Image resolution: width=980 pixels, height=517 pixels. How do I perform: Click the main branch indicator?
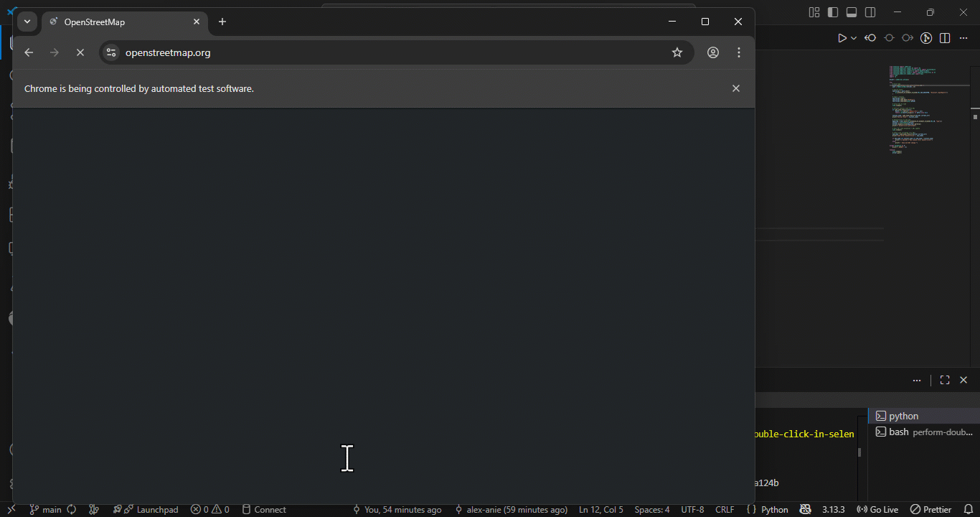pos(44,509)
